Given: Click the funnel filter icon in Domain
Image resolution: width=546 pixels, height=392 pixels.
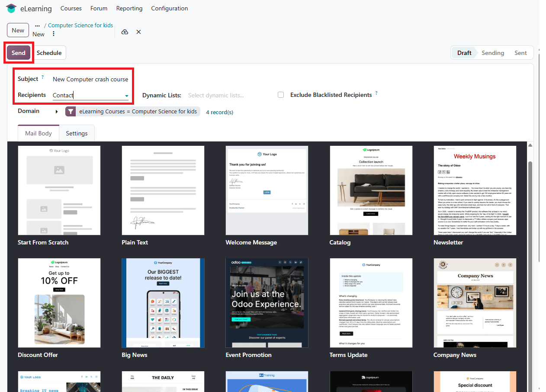Looking at the screenshot, I should 71,112.
